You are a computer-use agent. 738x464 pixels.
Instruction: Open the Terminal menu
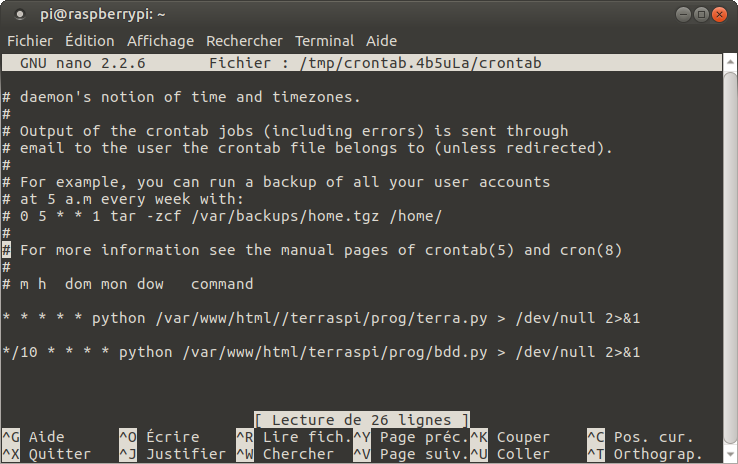click(324, 41)
